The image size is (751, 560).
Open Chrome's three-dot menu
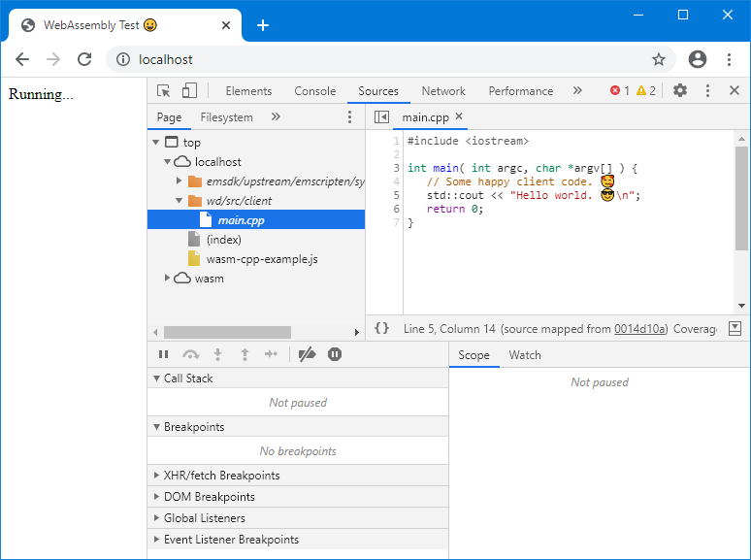(x=729, y=59)
